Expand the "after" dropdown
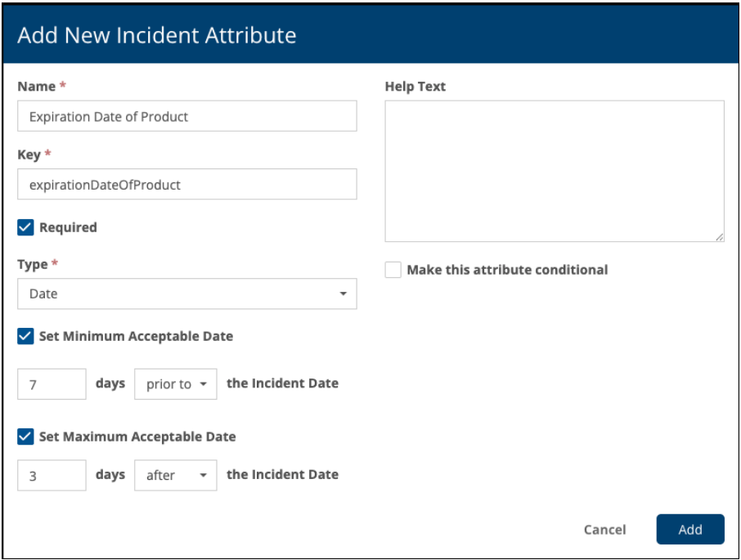Viewport: 741px width, 560px height. click(x=176, y=475)
